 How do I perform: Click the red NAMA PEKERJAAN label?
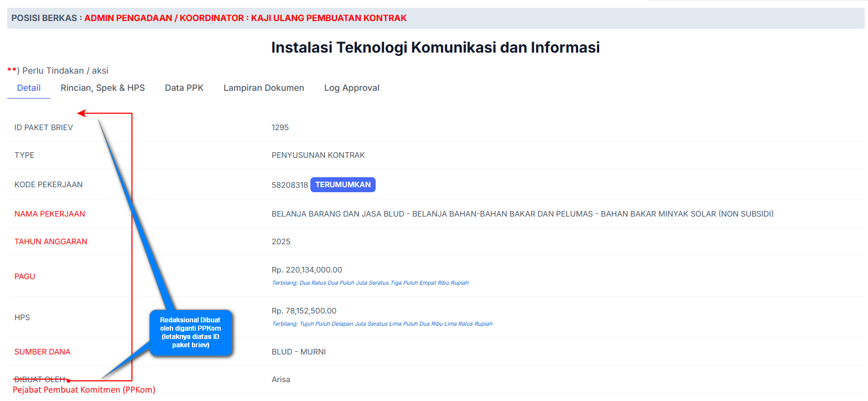pyautogui.click(x=50, y=214)
